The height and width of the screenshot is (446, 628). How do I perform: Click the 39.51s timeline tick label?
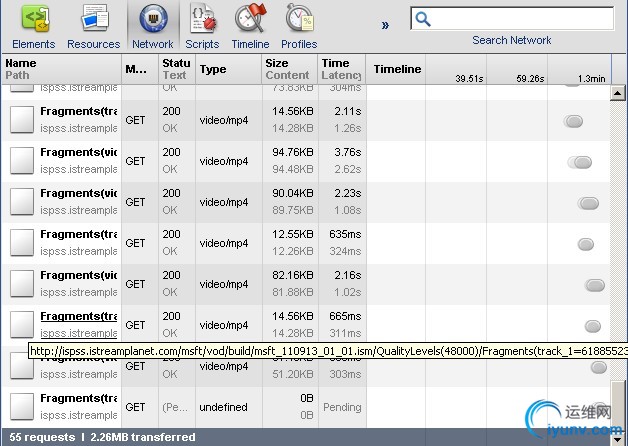click(x=469, y=78)
